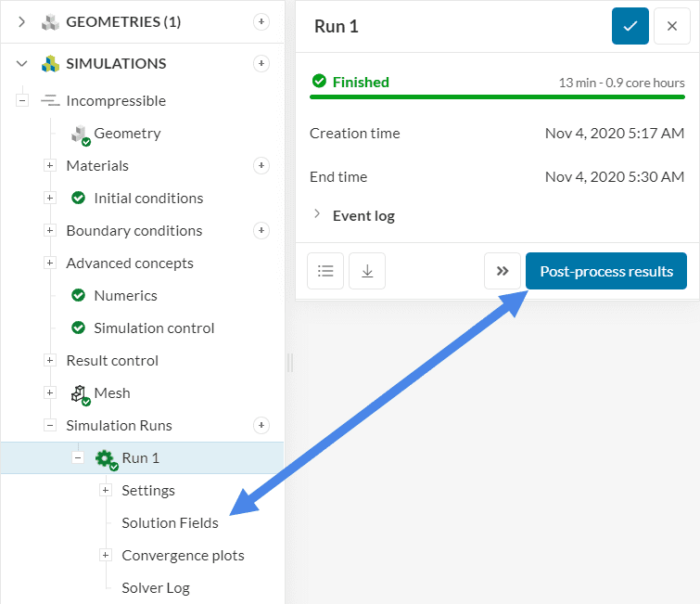Confirm Run 1 with the checkmark button
Image resolution: width=700 pixels, height=604 pixels.
[x=630, y=26]
